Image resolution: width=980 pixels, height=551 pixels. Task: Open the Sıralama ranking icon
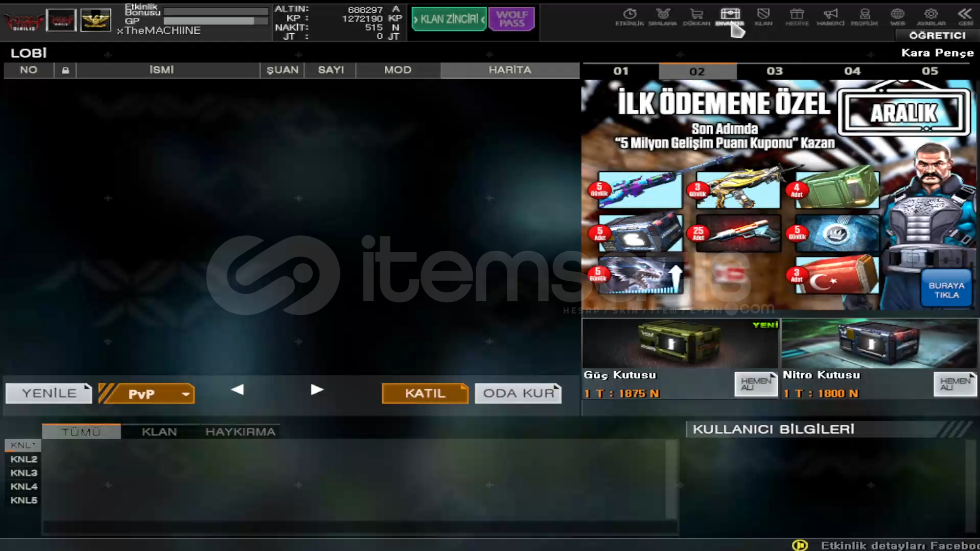point(663,16)
